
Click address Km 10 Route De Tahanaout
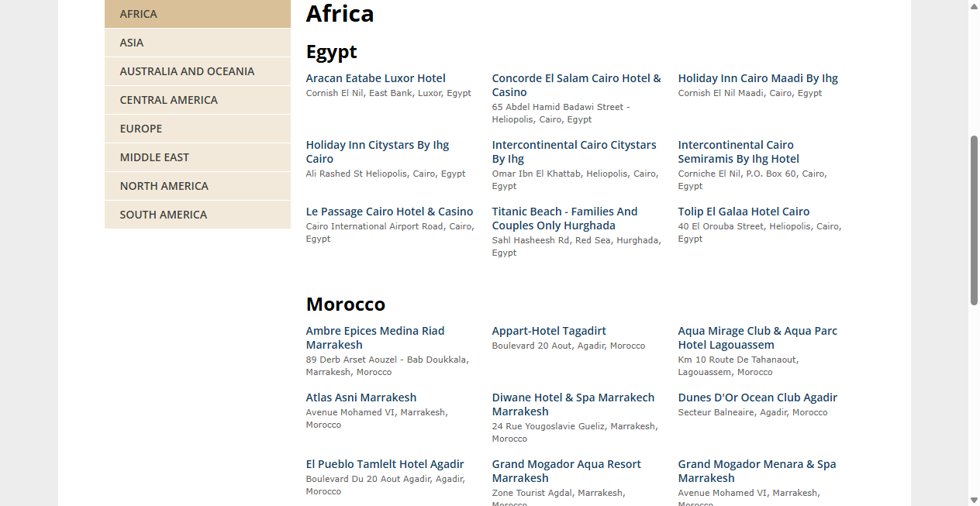(x=738, y=366)
